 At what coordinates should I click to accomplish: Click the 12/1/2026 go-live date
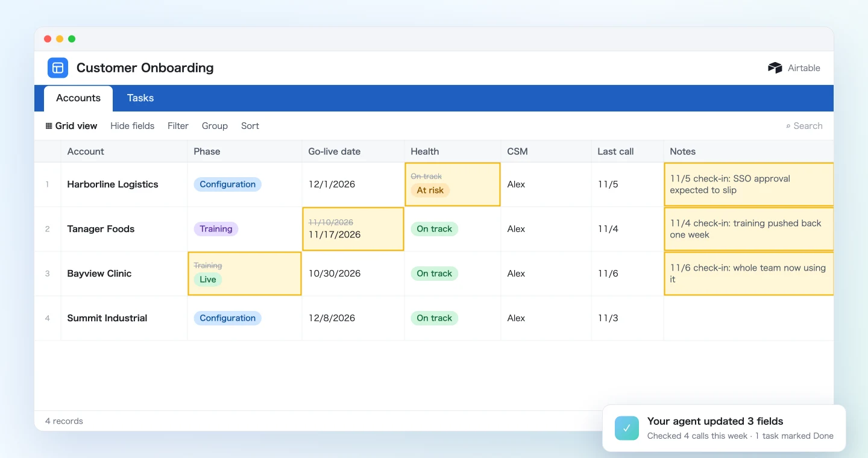332,184
